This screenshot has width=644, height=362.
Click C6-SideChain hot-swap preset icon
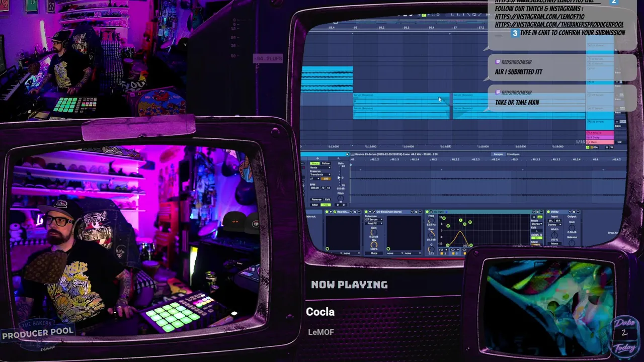pos(412,212)
